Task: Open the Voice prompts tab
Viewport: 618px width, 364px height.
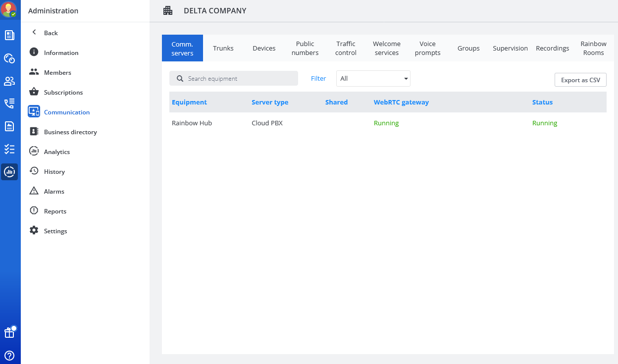Action: point(427,49)
